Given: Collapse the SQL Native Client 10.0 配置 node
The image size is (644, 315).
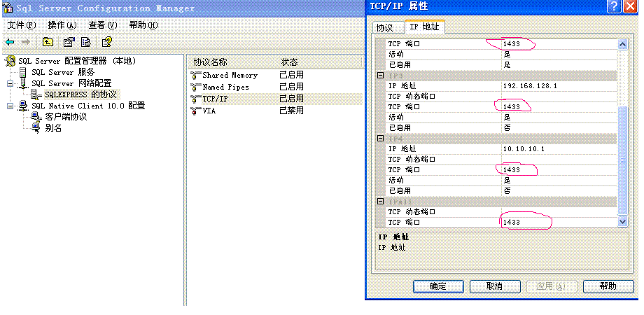Looking at the screenshot, I should pos(10,106).
